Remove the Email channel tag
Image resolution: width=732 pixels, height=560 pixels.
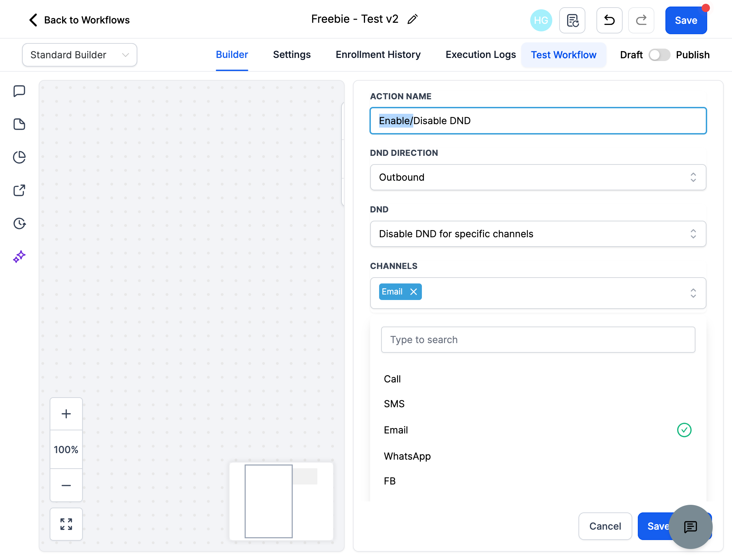pyautogui.click(x=414, y=292)
